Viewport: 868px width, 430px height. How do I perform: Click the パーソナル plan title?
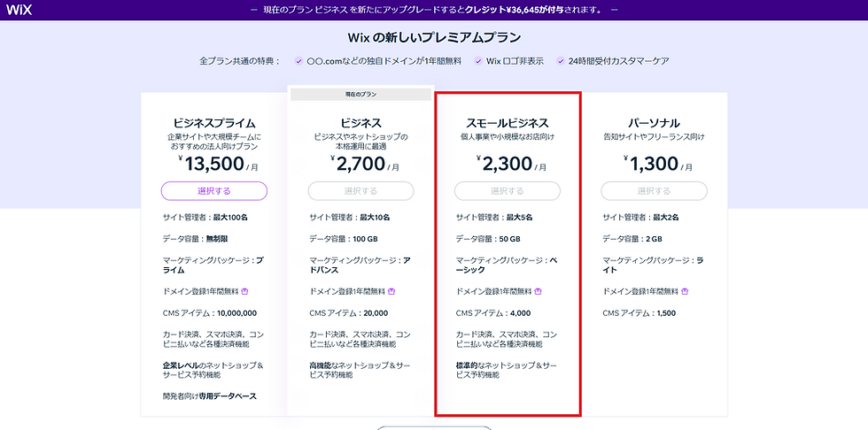point(655,123)
